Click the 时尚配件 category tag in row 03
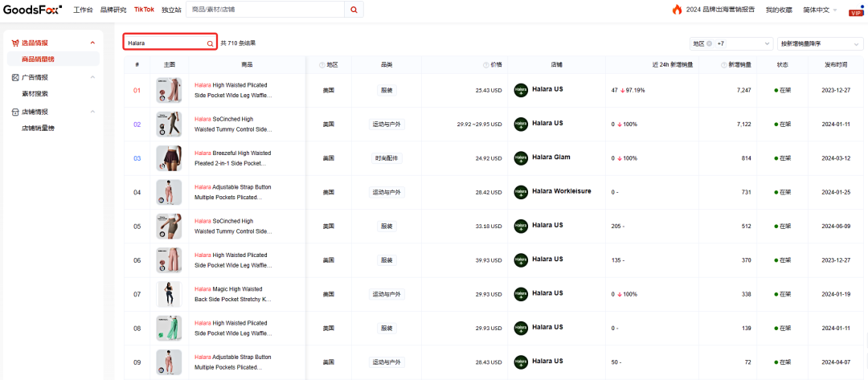 point(387,158)
